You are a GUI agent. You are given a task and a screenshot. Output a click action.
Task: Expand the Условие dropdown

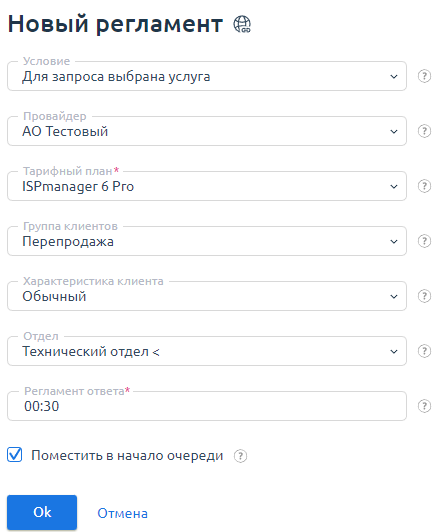click(x=207, y=76)
